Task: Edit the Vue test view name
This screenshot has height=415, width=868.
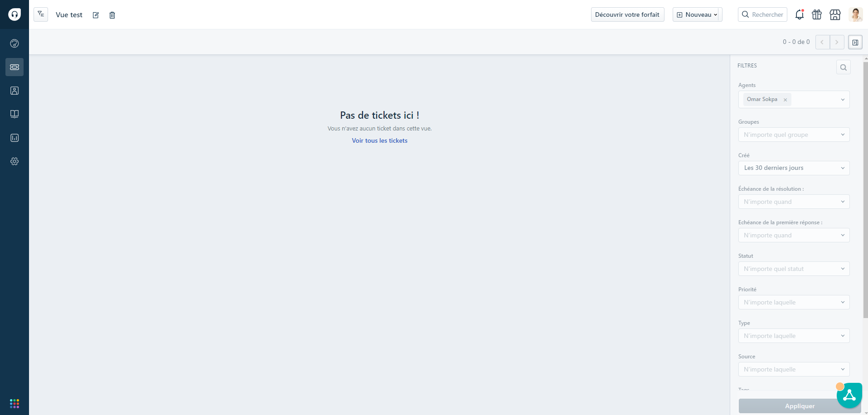Action: pyautogui.click(x=96, y=15)
